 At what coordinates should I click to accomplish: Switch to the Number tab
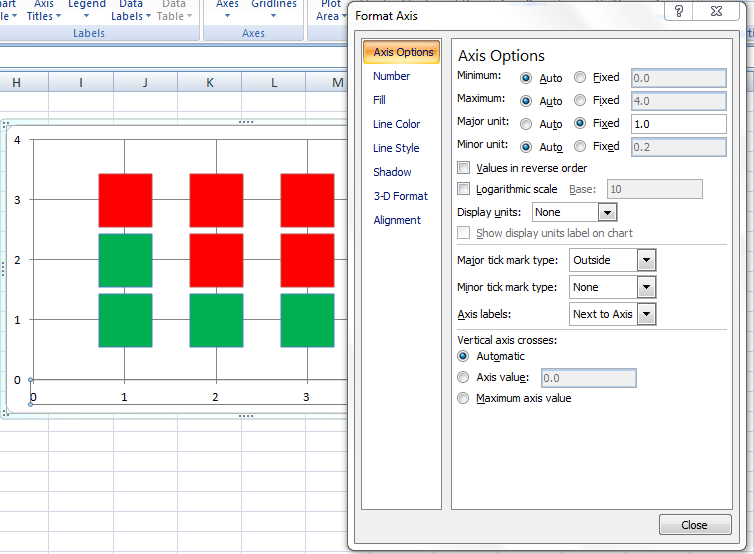click(x=391, y=76)
